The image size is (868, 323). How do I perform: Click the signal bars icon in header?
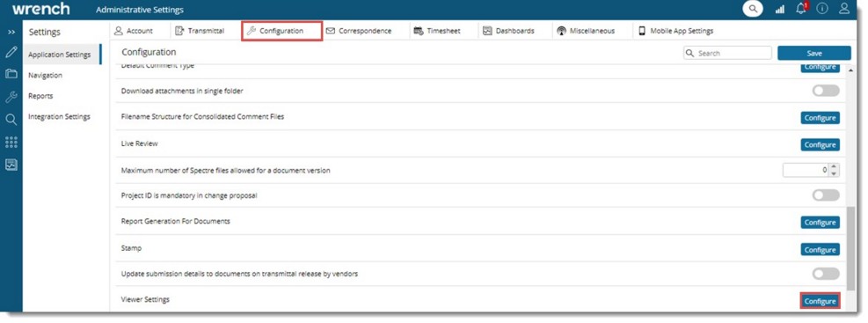(x=780, y=10)
